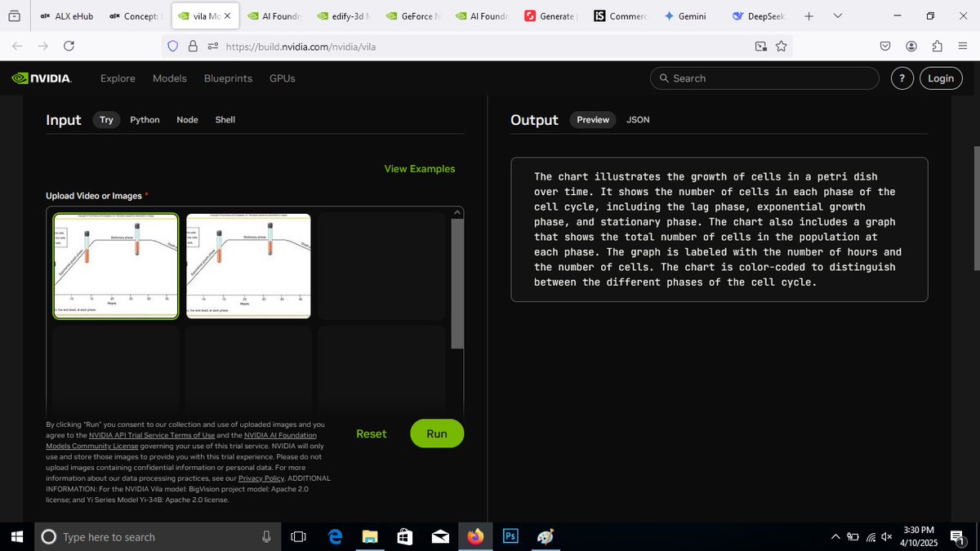Switch to the Python input tab
Viewport: 980px width, 551px height.
(145, 119)
